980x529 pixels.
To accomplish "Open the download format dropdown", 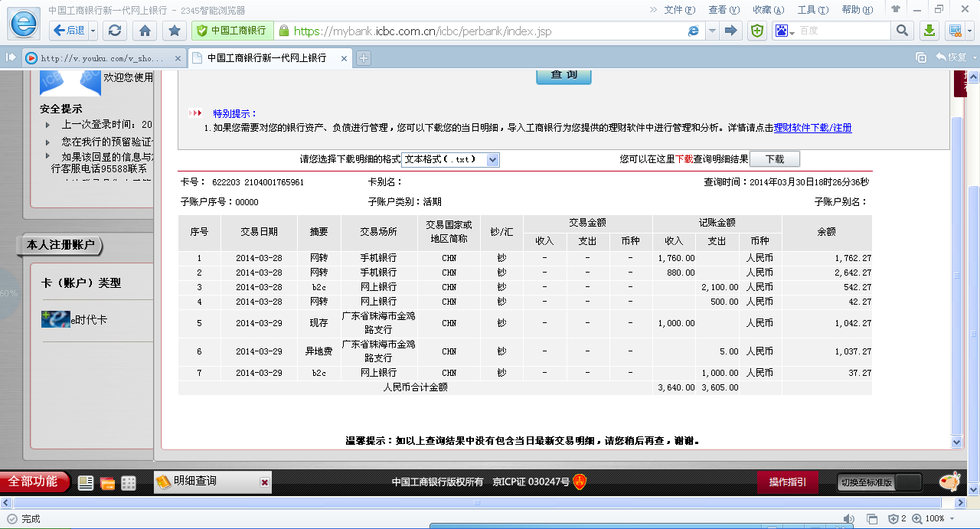I will coord(492,159).
